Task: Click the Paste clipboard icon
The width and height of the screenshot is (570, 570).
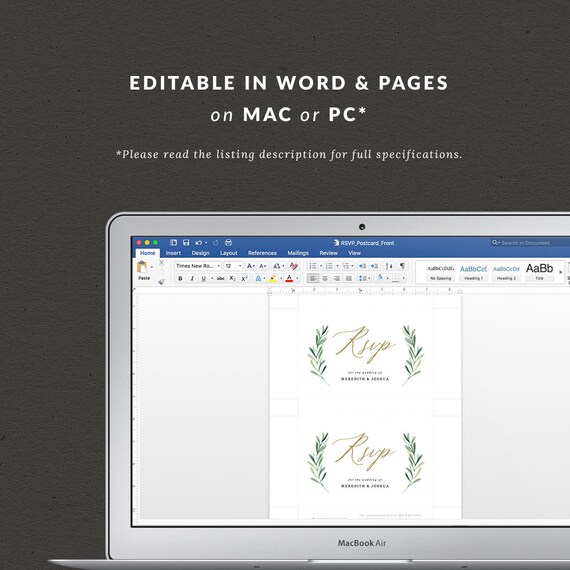Action: [x=142, y=267]
